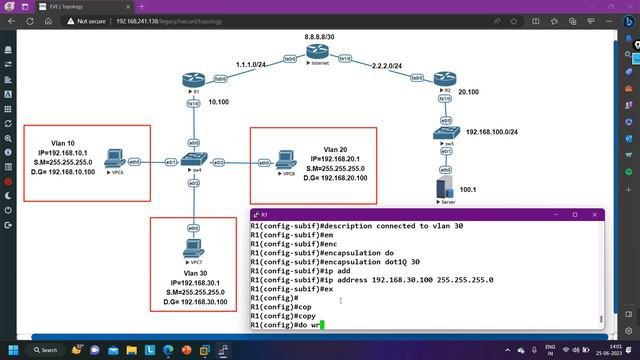Click the Vlan 30 text label
640x360 pixels.
tap(195, 273)
